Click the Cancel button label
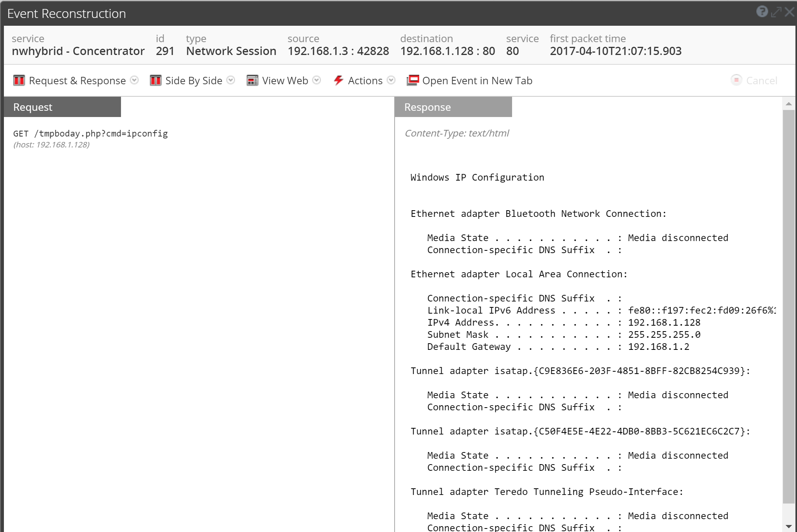Screen dimensions: 797x532 point(761,80)
